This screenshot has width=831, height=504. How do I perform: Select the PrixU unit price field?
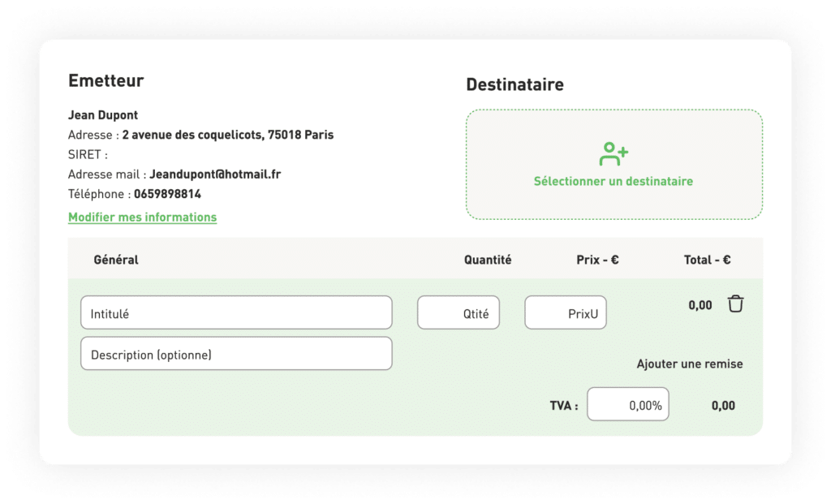pos(566,312)
